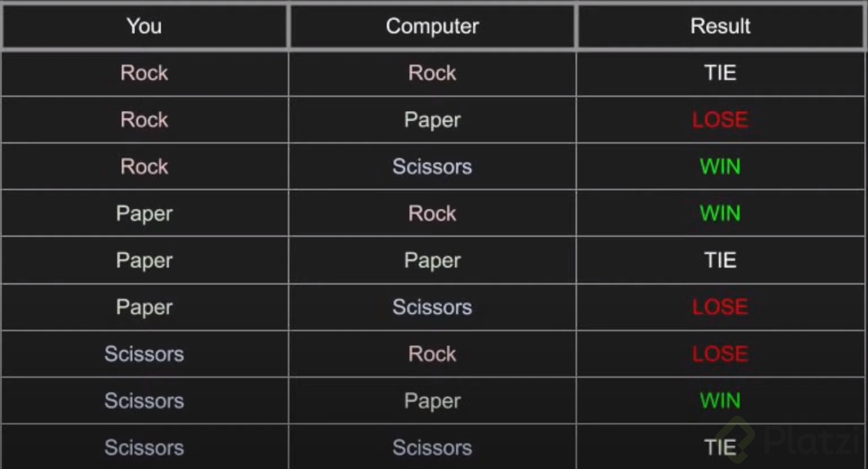Click Your Paper cell in Paper TIE row
This screenshot has width=868, height=469.
tap(144, 261)
